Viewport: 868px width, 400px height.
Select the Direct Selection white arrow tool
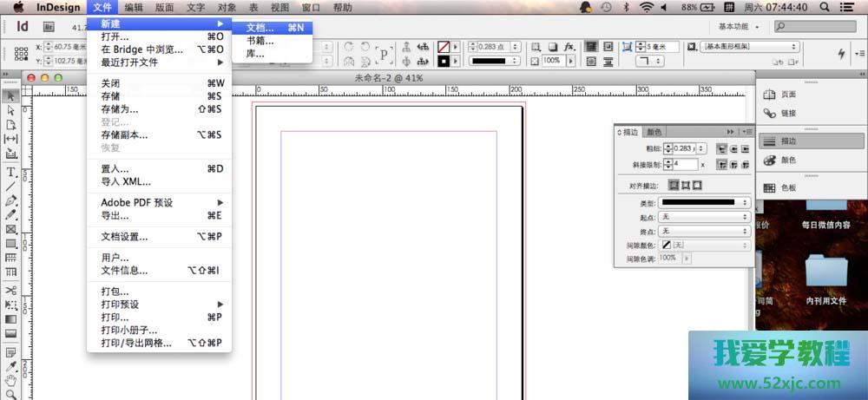(x=11, y=110)
